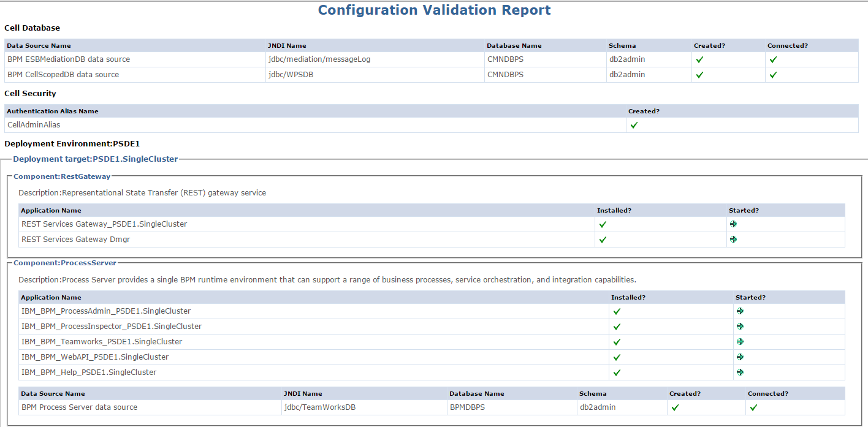Click Installed checkmark for REST Services Gateway Dmgr

point(603,240)
